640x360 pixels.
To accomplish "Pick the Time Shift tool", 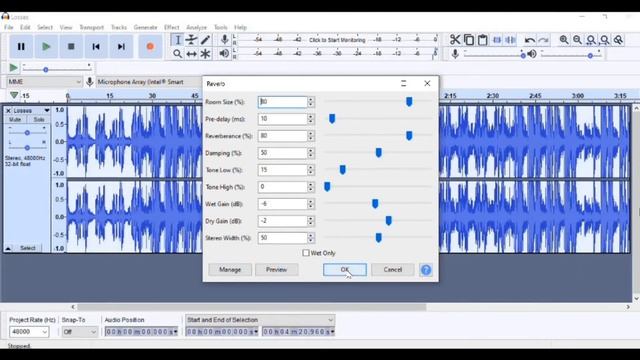I will tap(191, 54).
